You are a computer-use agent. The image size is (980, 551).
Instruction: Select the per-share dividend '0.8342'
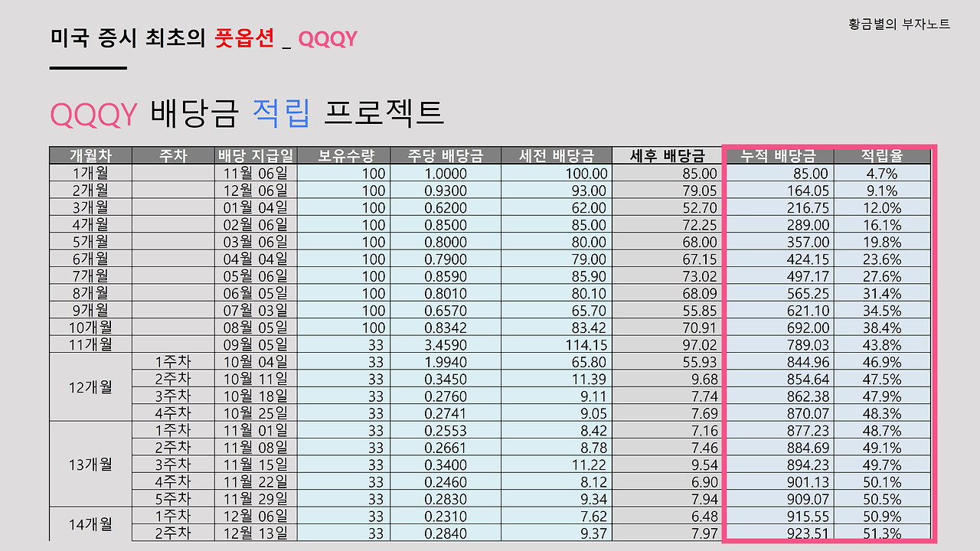[446, 328]
